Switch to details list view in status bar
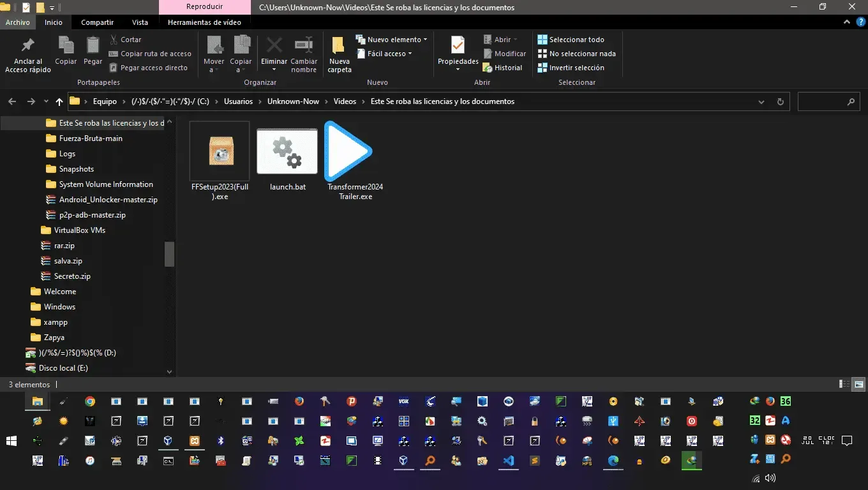Screen dimensions: 868x490 844,385
